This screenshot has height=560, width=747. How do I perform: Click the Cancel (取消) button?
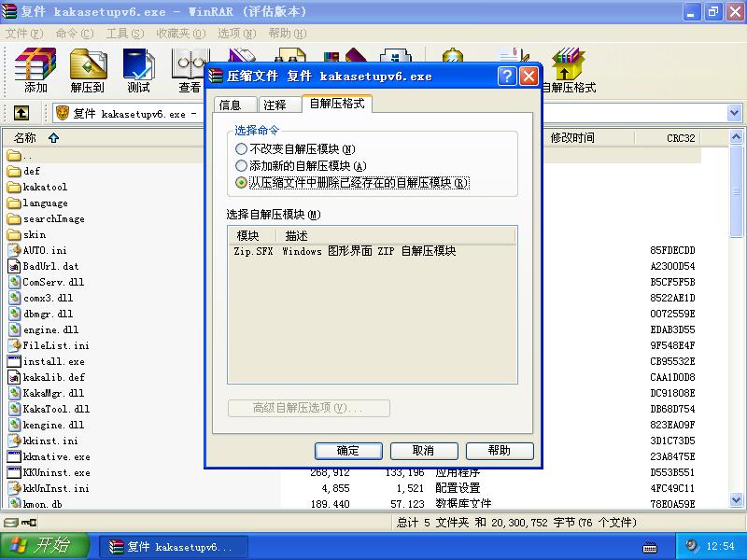424,451
